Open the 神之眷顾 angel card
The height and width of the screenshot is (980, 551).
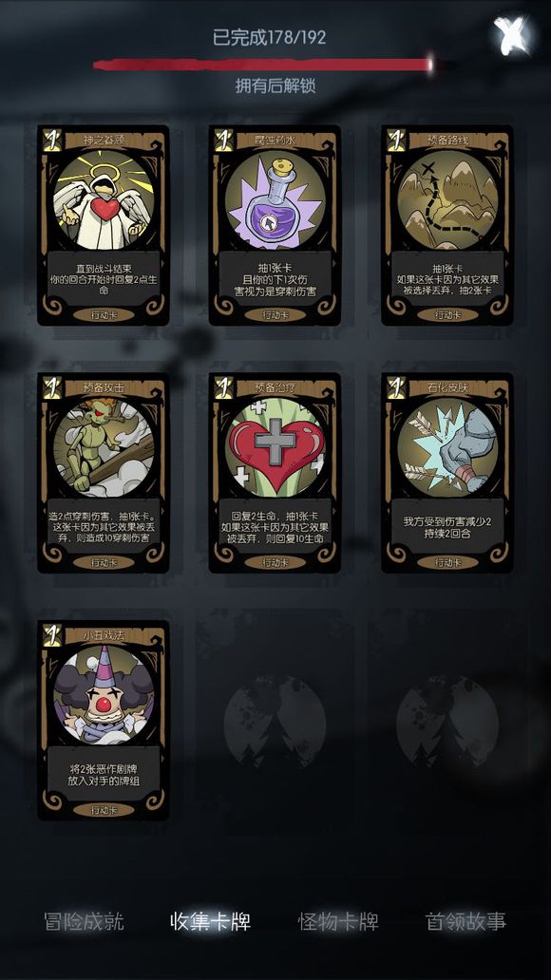[104, 226]
